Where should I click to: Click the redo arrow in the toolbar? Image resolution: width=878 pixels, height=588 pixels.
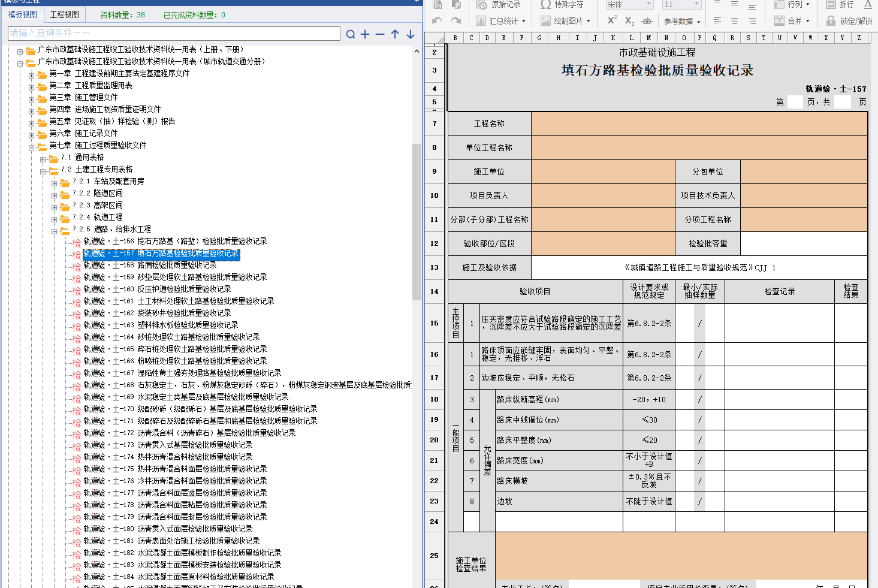click(x=456, y=20)
